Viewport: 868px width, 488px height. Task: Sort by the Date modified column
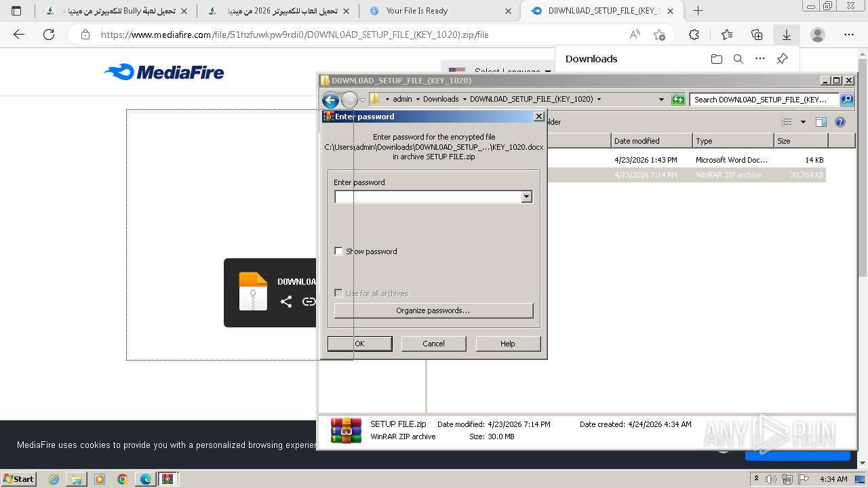point(652,141)
